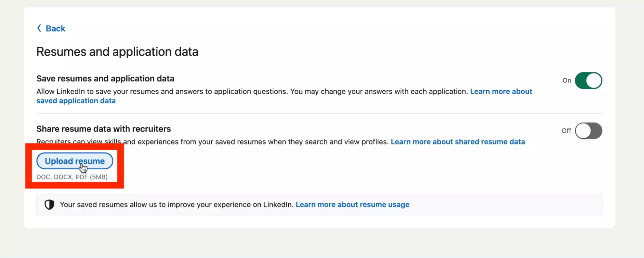This screenshot has width=644, height=258.
Task: Click the "Allow LinkedIn to save your resumes" description
Action: coord(251,92)
